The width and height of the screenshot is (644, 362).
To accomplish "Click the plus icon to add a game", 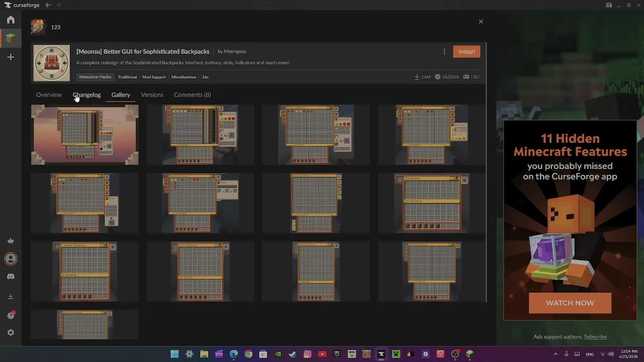I will (x=11, y=57).
